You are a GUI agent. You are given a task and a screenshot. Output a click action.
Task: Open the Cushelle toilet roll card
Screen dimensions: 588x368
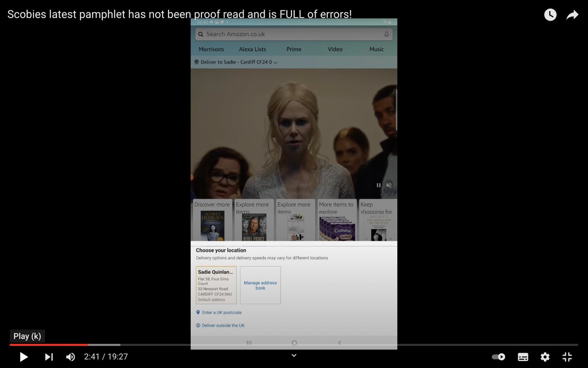(337, 220)
